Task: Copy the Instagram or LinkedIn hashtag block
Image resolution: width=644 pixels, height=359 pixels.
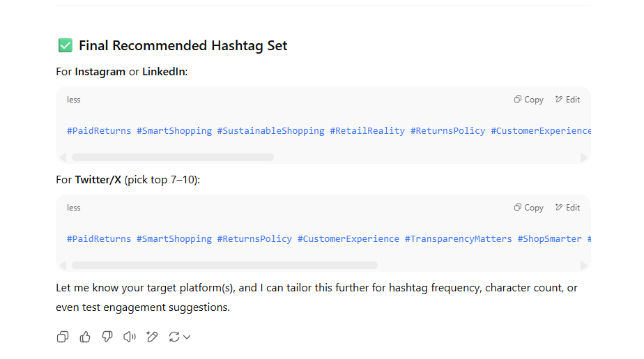Action: [528, 100]
